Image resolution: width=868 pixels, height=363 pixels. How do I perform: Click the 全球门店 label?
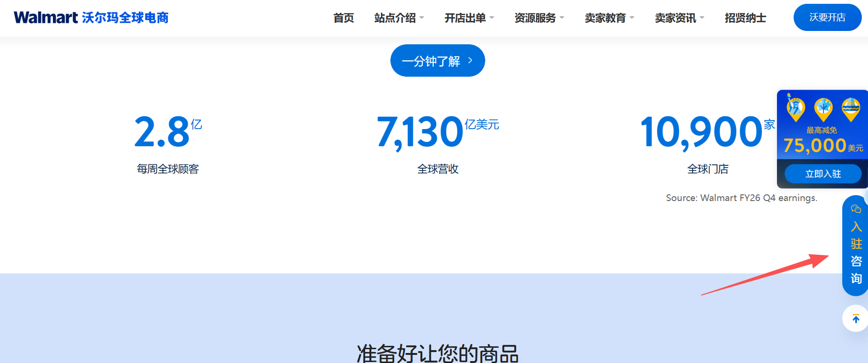coord(708,169)
